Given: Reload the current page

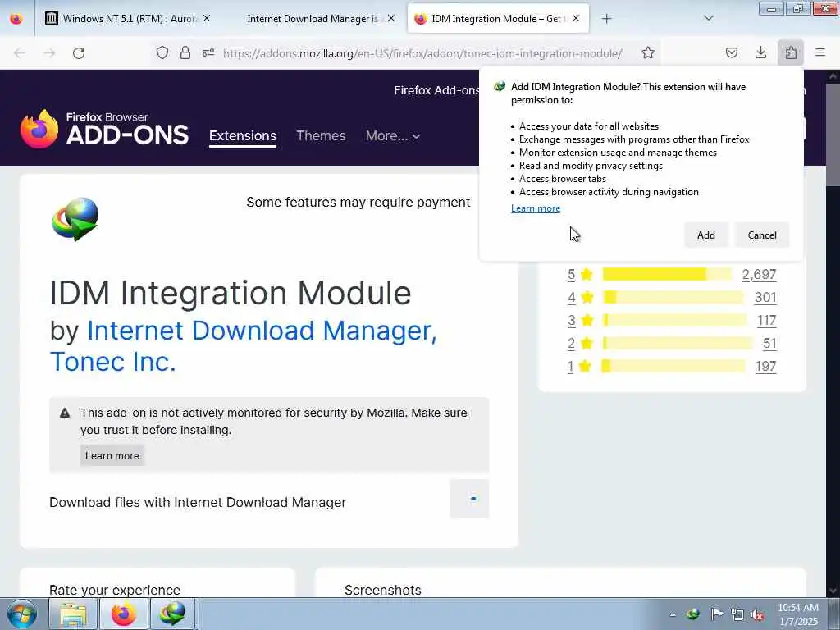Looking at the screenshot, I should (79, 53).
